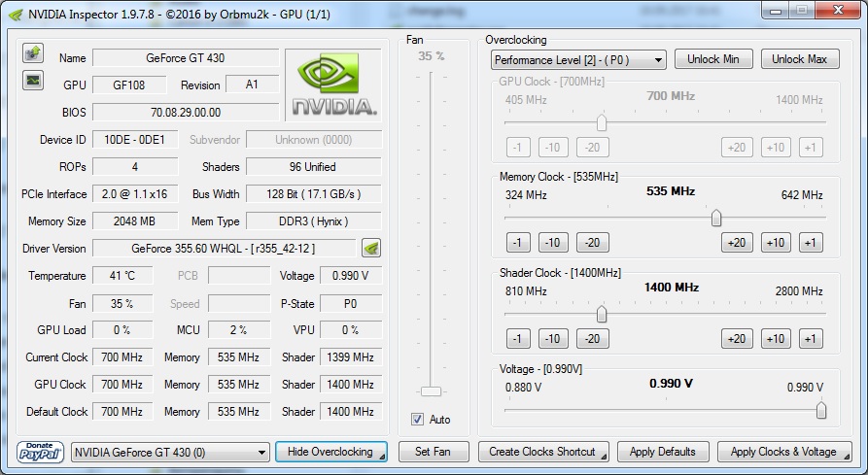Click the Voltage 0.990 V readout field

pyautogui.click(x=351, y=275)
